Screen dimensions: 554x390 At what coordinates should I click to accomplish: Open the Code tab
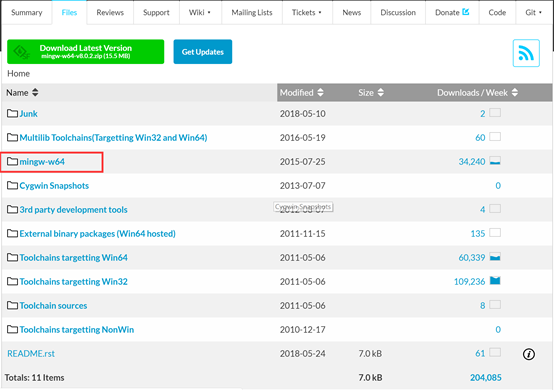497,12
